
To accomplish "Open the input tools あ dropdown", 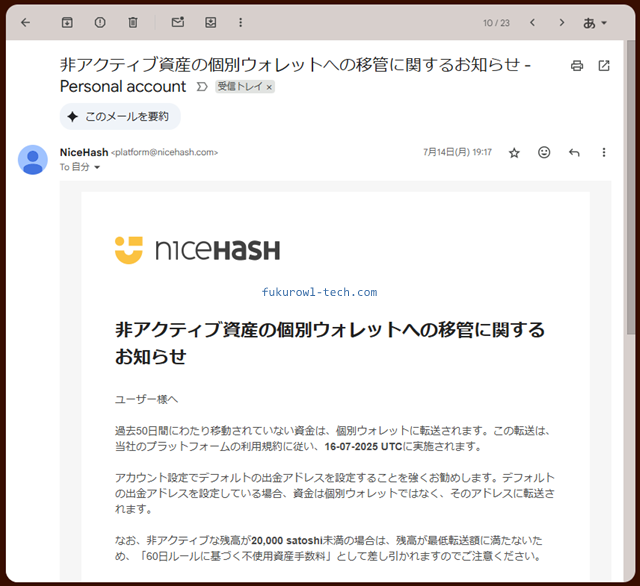I will click(x=595, y=23).
